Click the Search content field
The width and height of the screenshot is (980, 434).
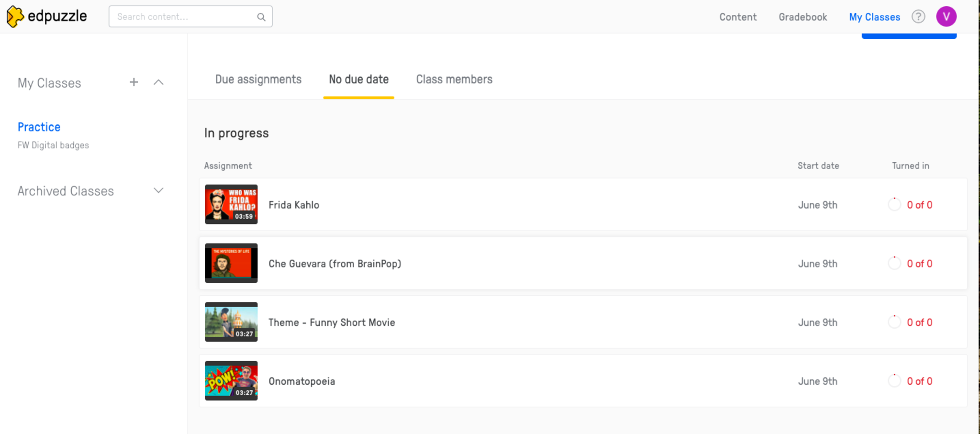[x=184, y=17]
